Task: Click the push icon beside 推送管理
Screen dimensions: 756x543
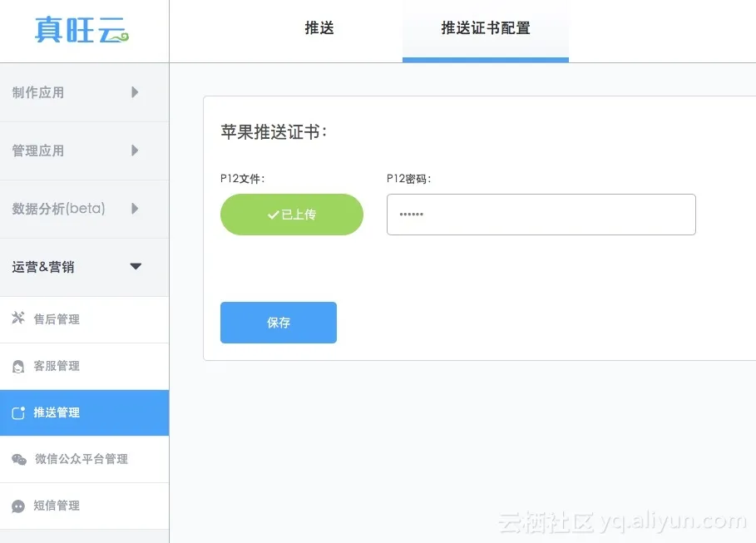Action: pos(18,412)
